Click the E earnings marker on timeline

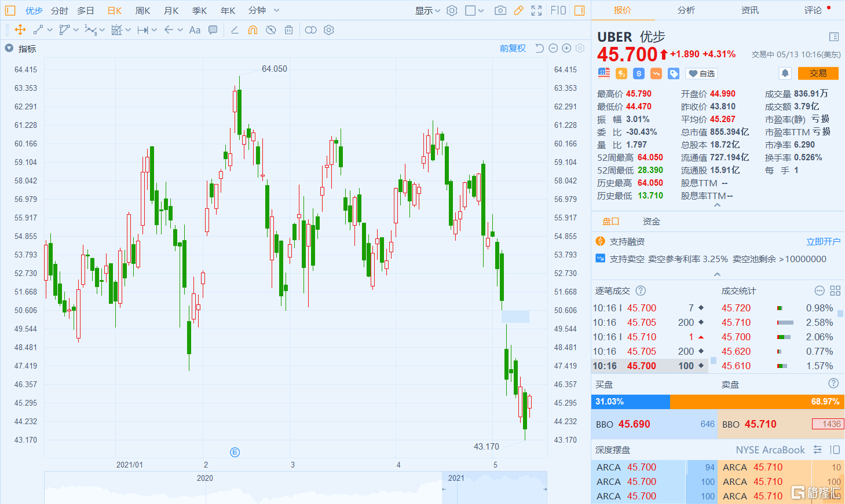pyautogui.click(x=235, y=453)
